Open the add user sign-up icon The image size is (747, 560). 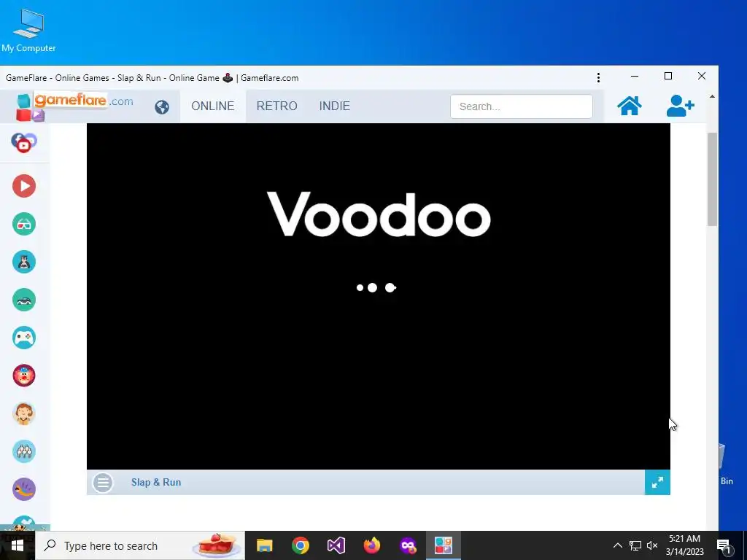(x=680, y=106)
